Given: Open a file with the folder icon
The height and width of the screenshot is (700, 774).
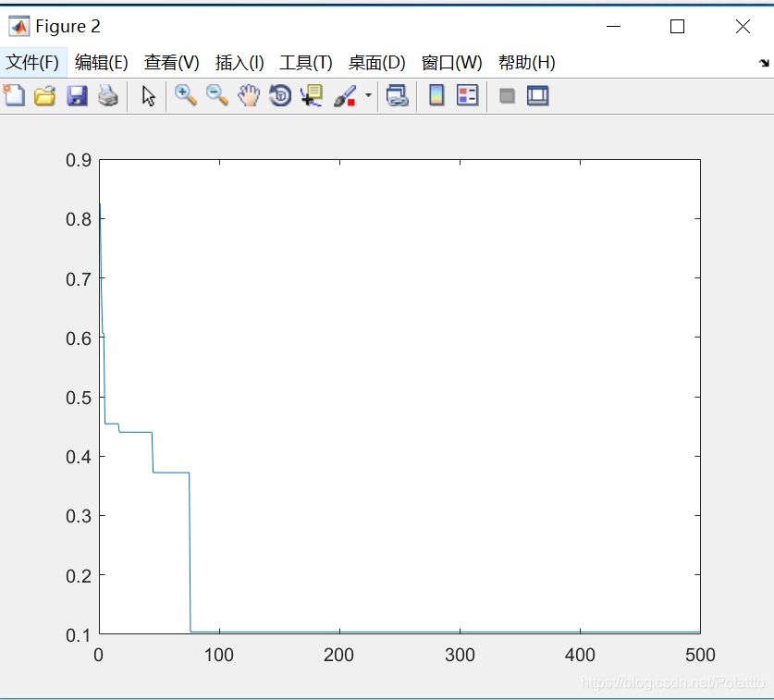Looking at the screenshot, I should (45, 95).
